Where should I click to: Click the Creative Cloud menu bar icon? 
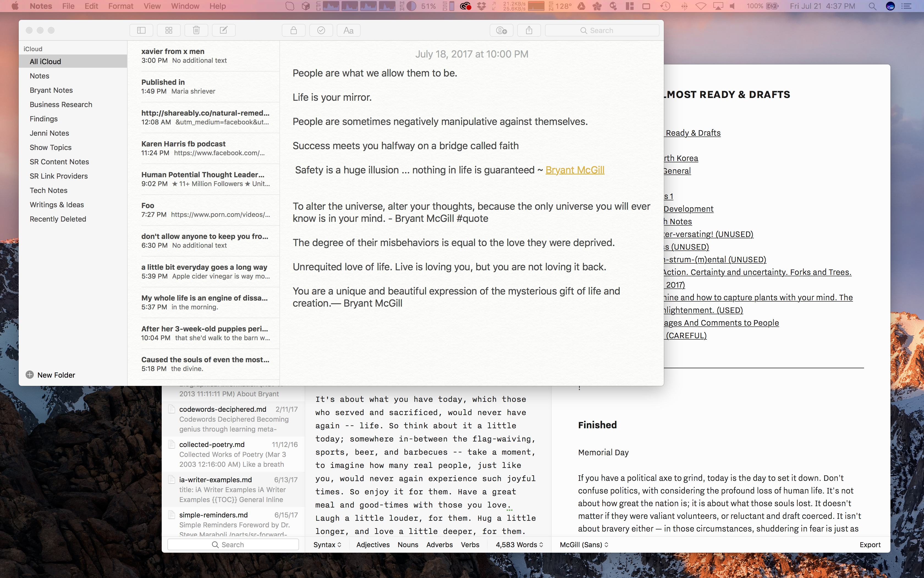pyautogui.click(x=465, y=6)
